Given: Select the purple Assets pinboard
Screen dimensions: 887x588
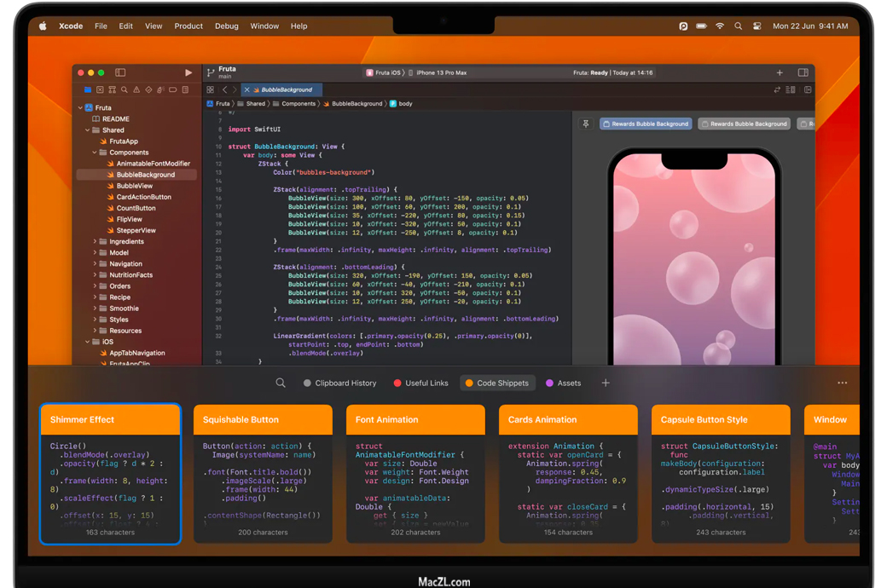Looking at the screenshot, I should 563,383.
